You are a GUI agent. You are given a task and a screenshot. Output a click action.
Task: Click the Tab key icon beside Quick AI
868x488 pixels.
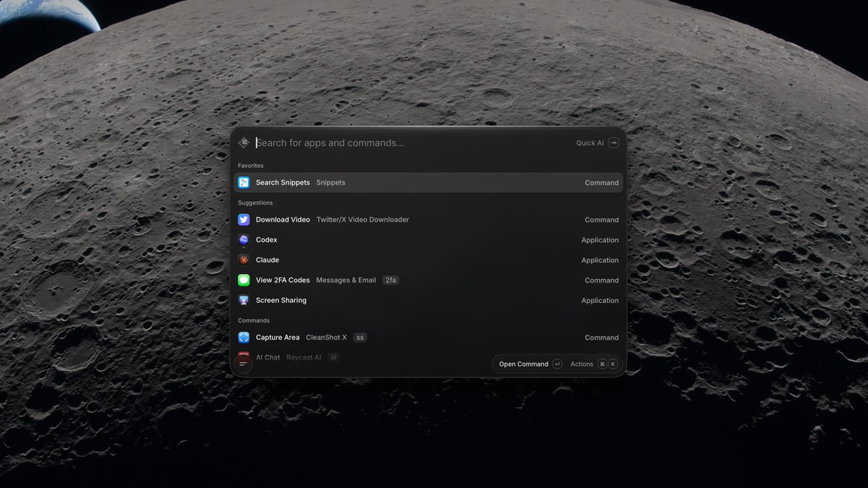613,143
